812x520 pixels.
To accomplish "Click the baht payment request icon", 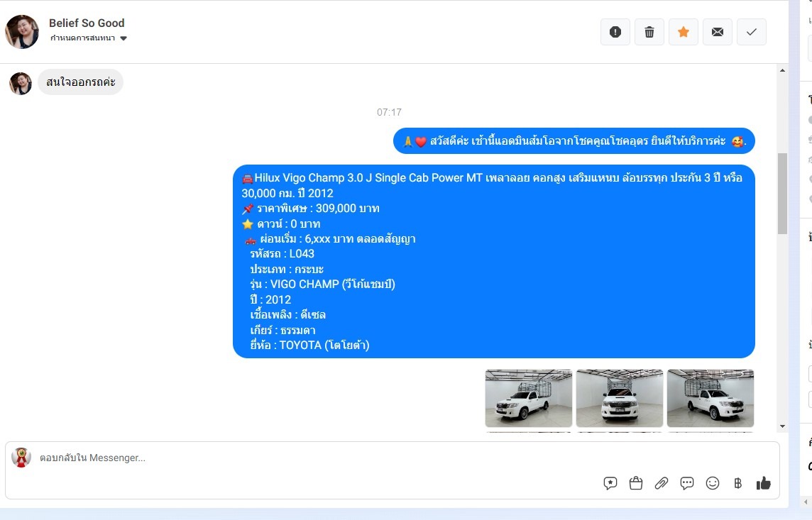I will point(738,483).
